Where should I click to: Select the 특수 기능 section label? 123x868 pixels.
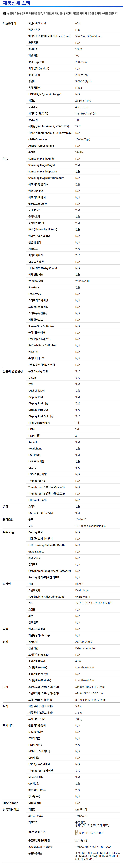[8, 532]
